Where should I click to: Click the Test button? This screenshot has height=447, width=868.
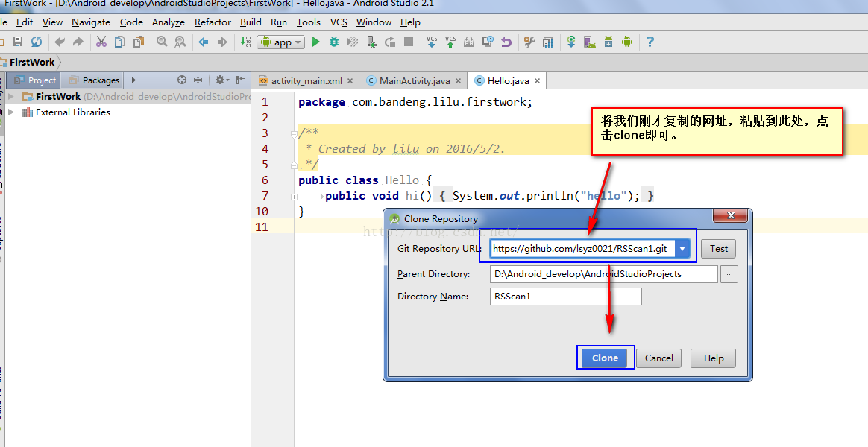pos(719,249)
